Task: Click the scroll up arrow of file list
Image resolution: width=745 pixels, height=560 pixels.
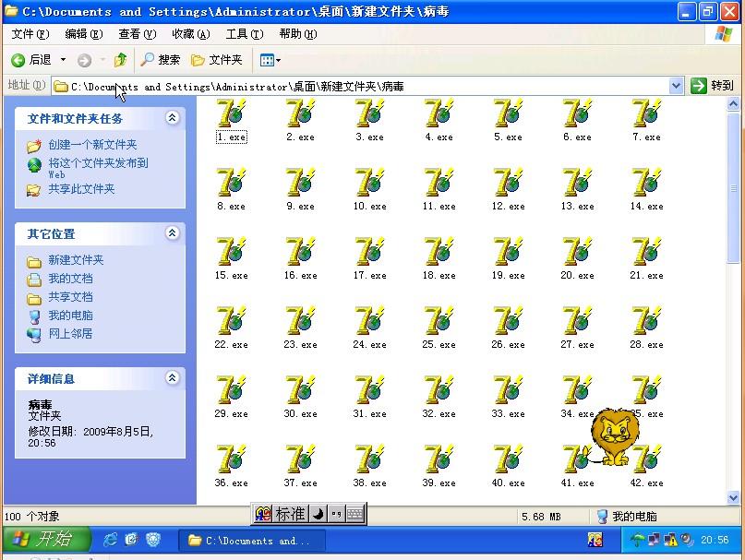Action: pyautogui.click(x=733, y=103)
